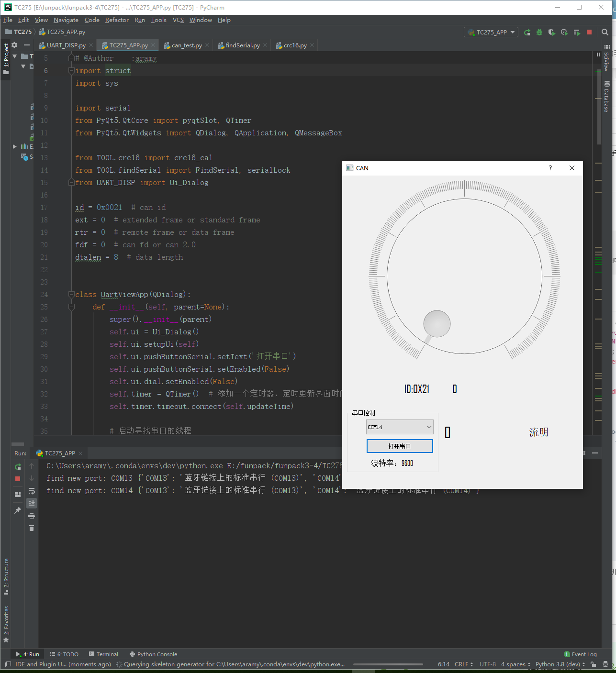
Task: Toggle the Database side panel
Action: click(606, 96)
